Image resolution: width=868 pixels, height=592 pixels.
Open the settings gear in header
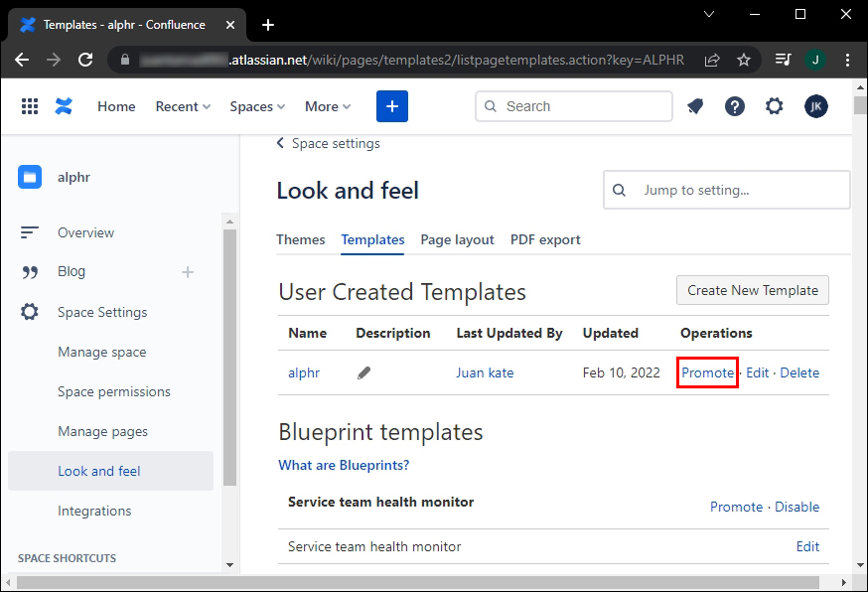(775, 106)
